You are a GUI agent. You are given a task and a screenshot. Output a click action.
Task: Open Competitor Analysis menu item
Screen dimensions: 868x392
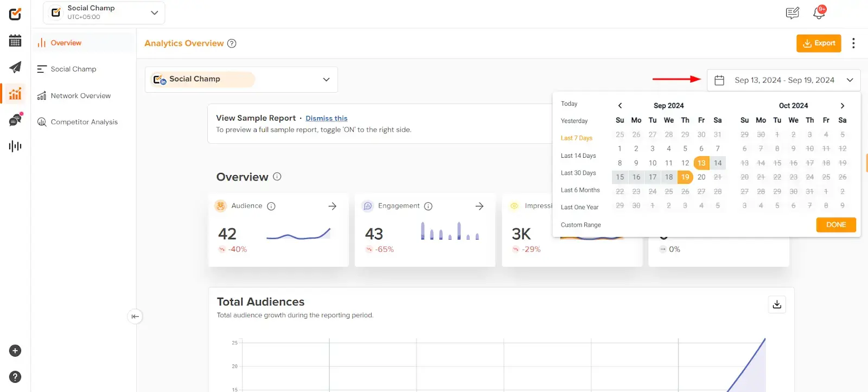(84, 122)
